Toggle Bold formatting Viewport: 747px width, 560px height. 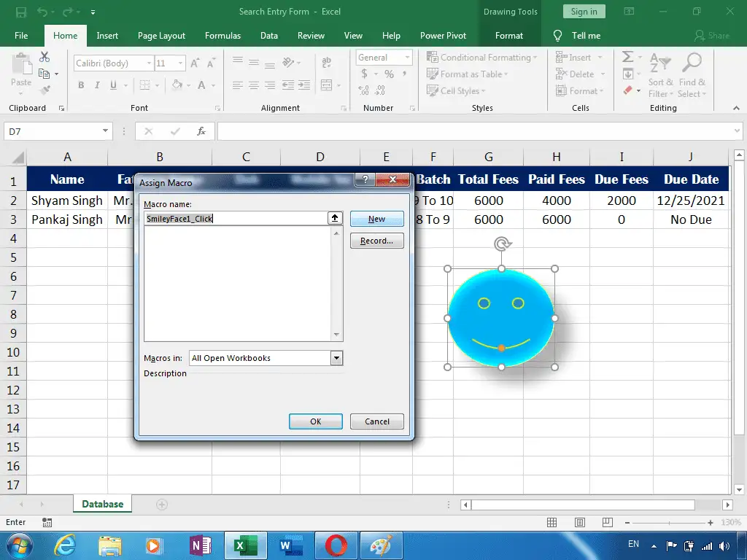81,85
